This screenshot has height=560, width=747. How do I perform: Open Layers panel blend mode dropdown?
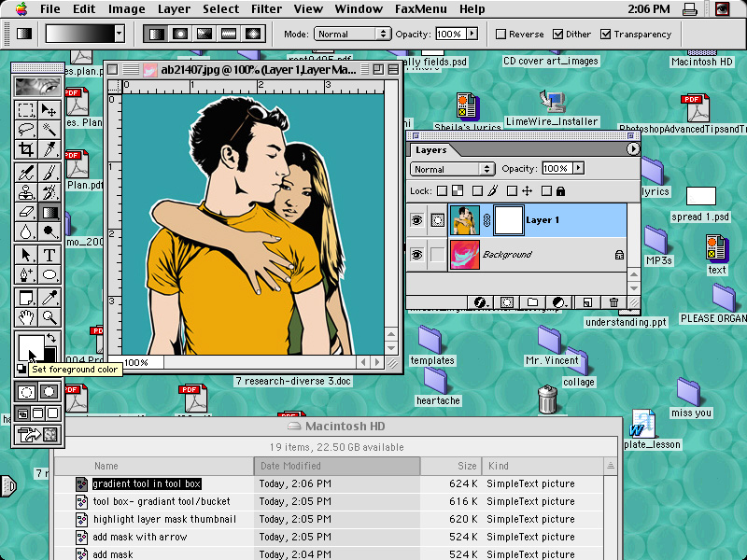451,169
